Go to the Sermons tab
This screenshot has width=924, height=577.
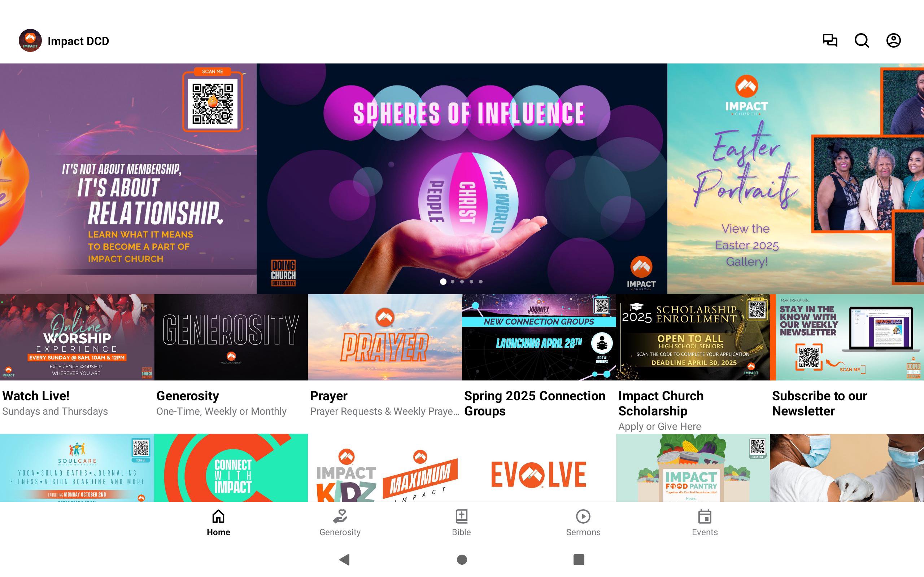tap(583, 523)
